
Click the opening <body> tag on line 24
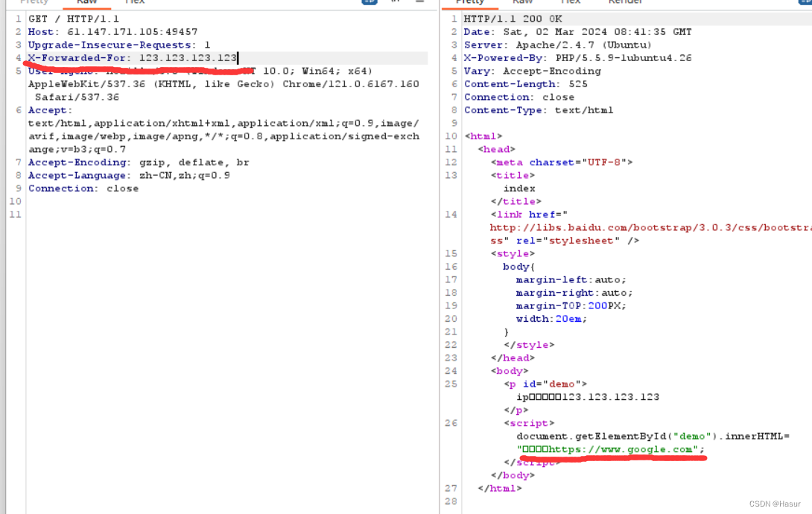pos(510,371)
